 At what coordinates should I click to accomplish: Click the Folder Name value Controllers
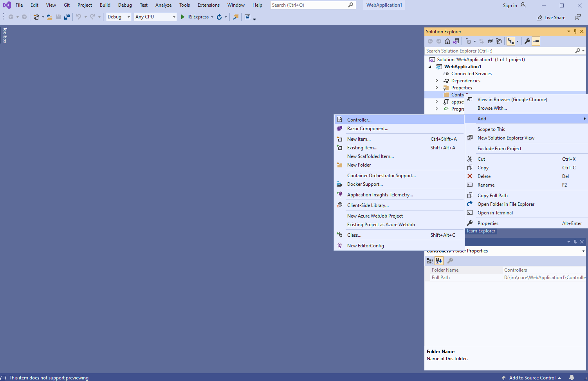(544, 270)
